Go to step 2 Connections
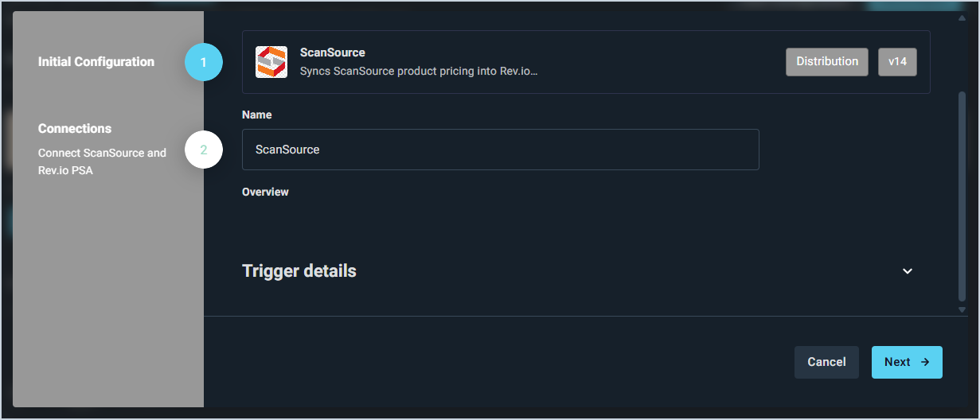 75,129
